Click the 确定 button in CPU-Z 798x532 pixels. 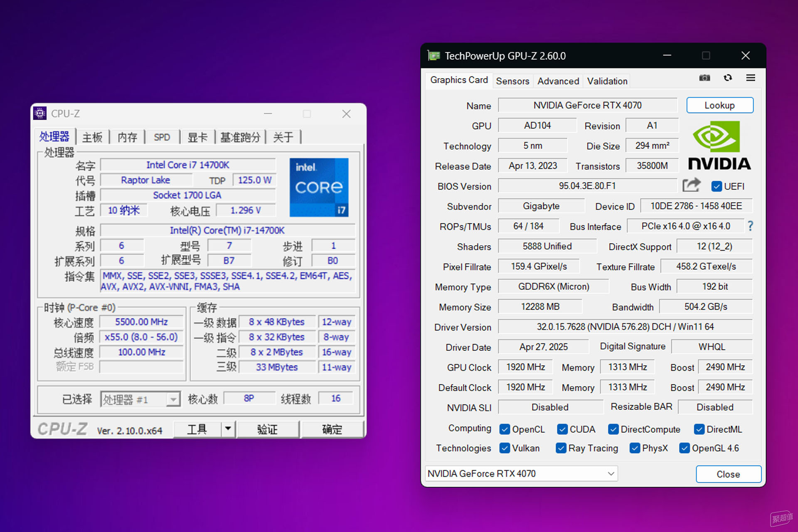point(332,429)
